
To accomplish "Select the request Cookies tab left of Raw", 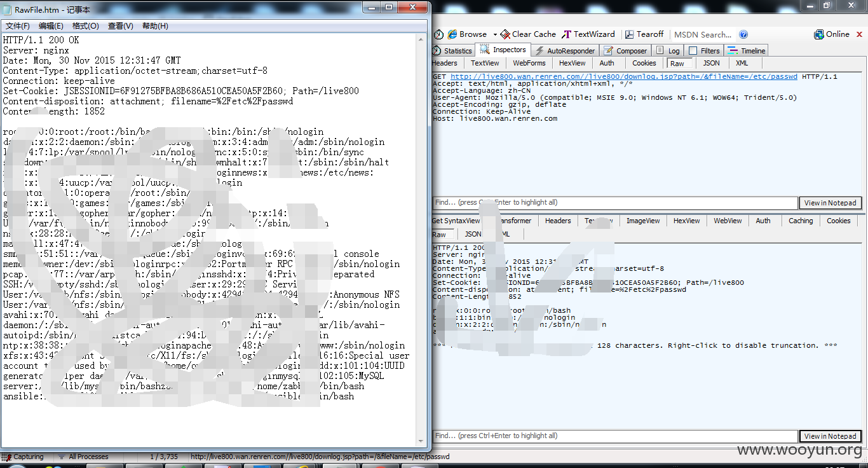I will click(644, 63).
